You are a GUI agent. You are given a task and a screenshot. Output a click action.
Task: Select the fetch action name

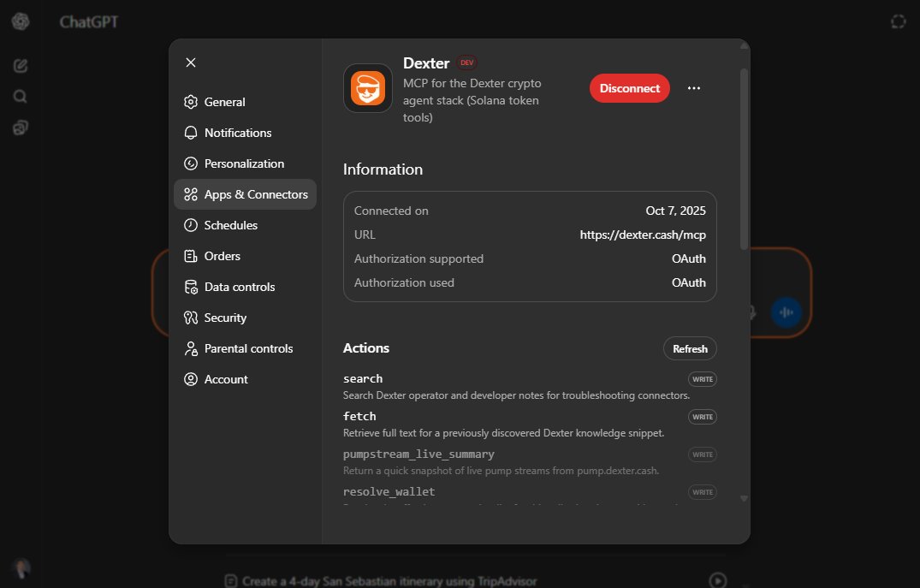[x=359, y=416]
